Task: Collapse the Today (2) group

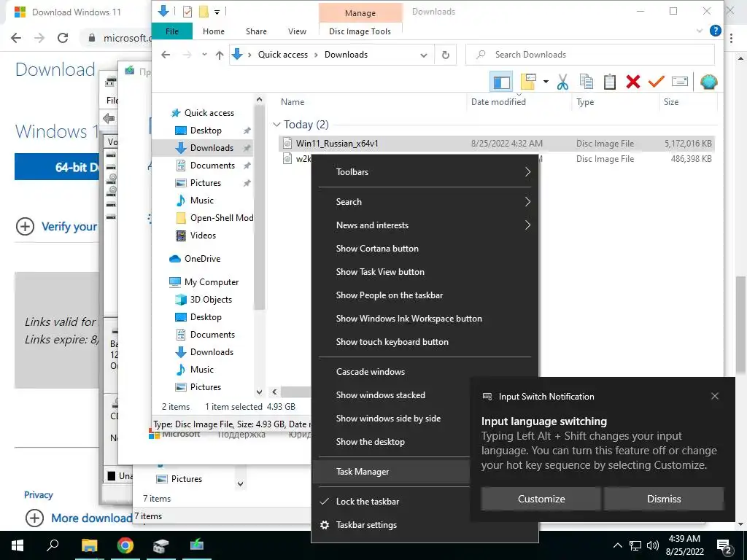Action: [276, 125]
